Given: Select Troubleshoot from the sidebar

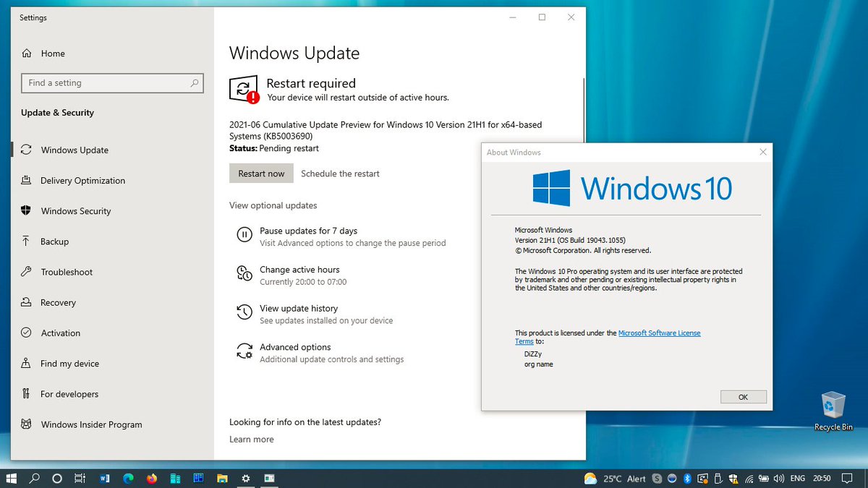Looking at the screenshot, I should coord(67,272).
